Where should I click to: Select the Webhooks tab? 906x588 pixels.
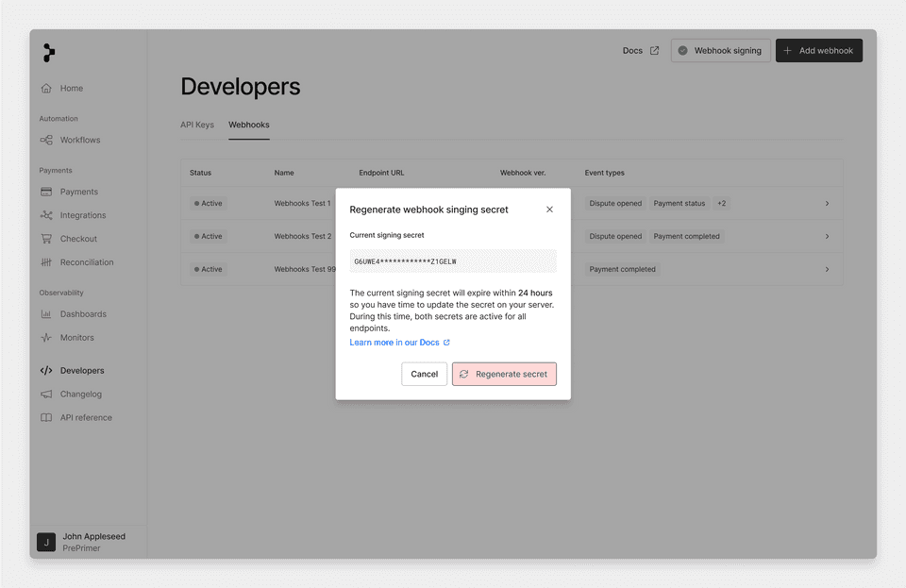click(x=249, y=125)
